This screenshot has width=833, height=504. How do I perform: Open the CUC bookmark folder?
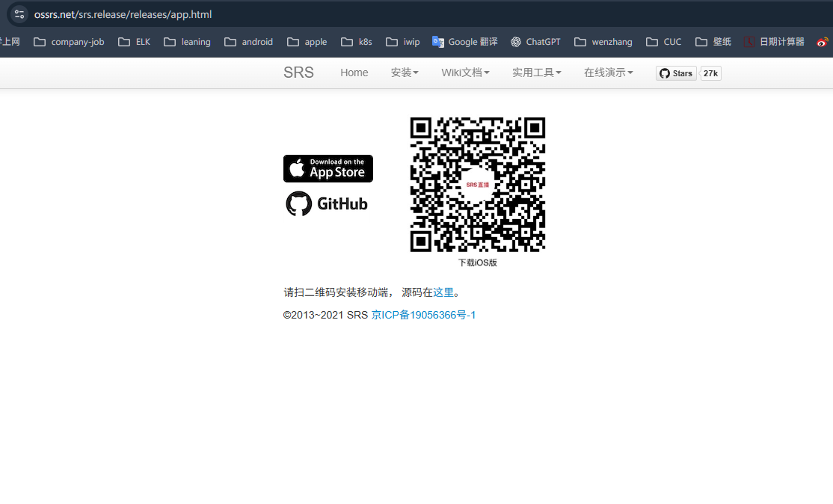point(663,42)
